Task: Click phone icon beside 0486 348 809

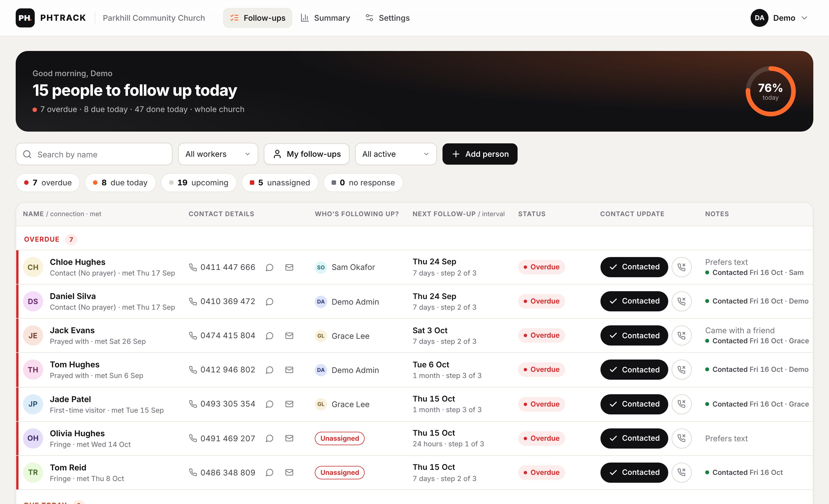Action: tap(193, 472)
